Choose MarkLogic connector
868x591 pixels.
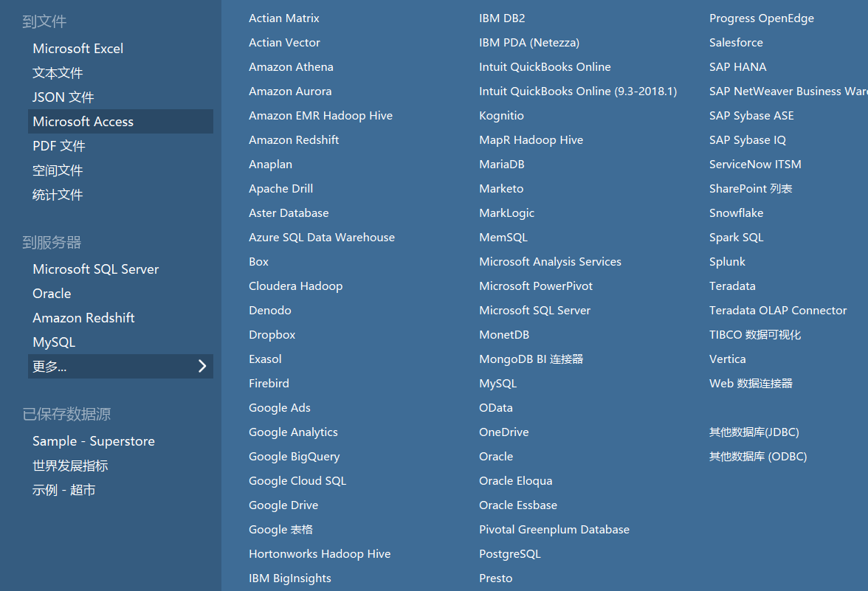[x=506, y=213]
